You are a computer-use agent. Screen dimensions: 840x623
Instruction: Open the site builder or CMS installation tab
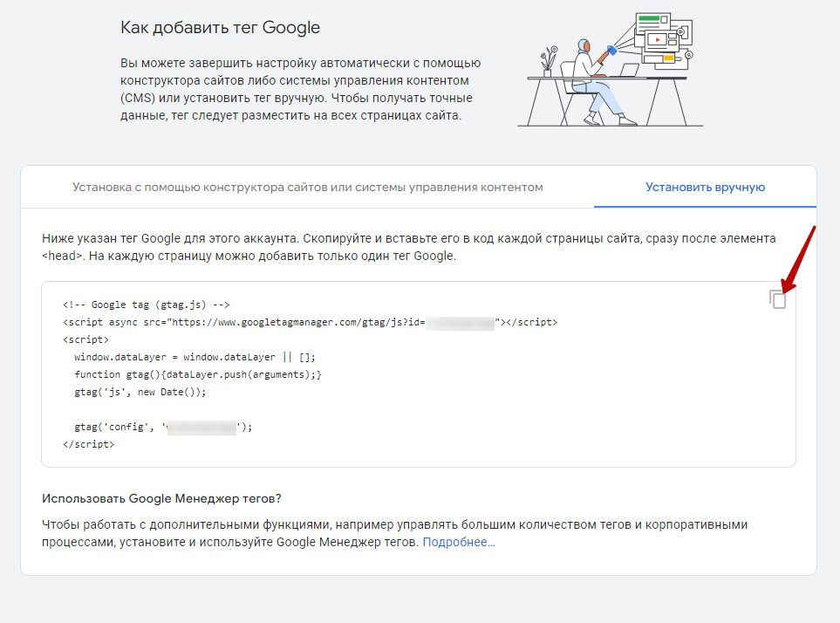[x=308, y=187]
